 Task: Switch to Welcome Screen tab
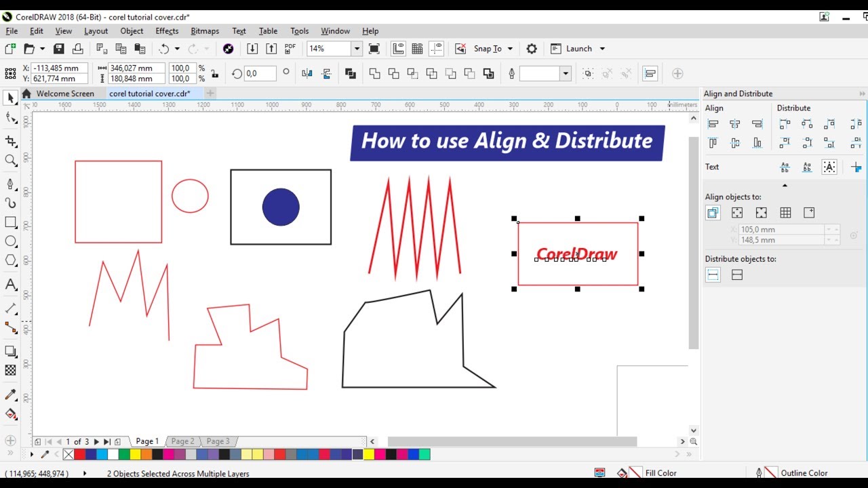(65, 94)
